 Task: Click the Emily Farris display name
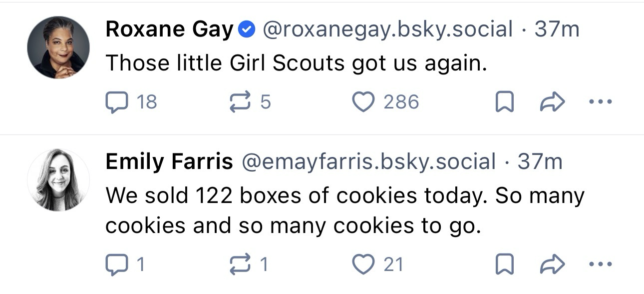(x=169, y=161)
